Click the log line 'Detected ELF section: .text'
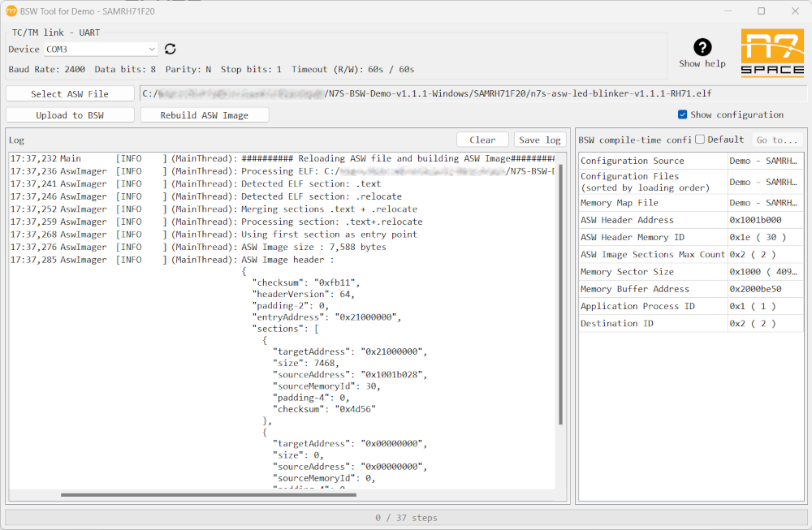Screen dimensions: 812x530 point(311,183)
